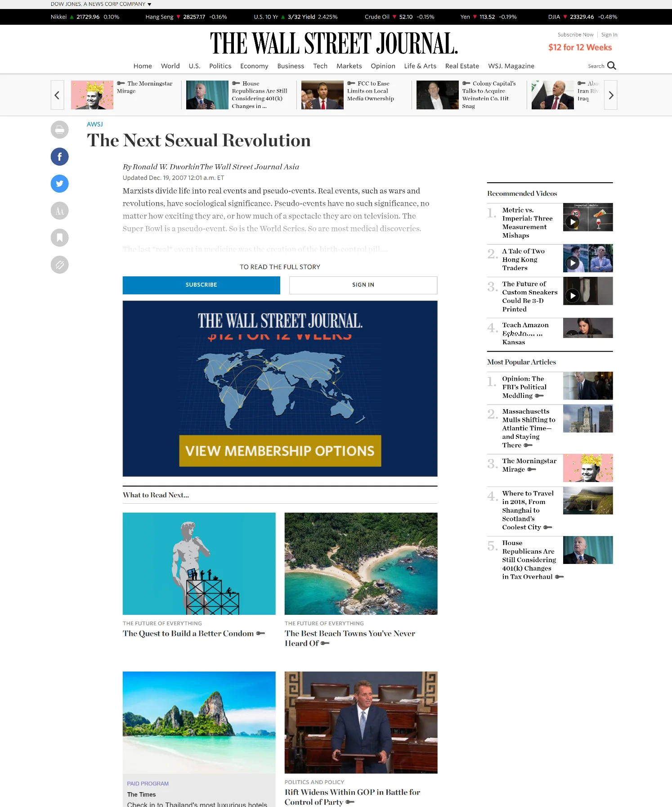672x807 pixels.
Task: Save the article with bookmark icon
Action: 59,238
